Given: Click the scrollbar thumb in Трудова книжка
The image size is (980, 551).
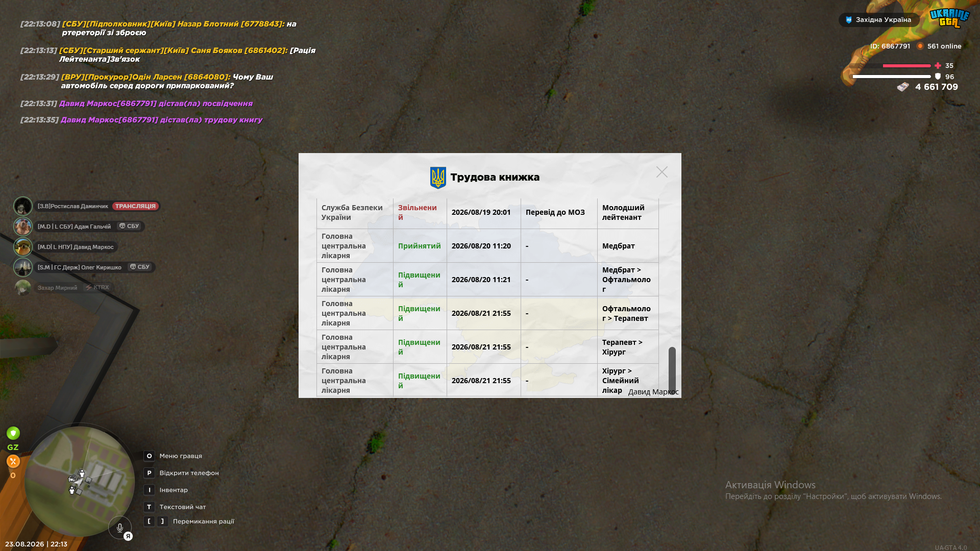Looking at the screenshot, I should pyautogui.click(x=672, y=370).
